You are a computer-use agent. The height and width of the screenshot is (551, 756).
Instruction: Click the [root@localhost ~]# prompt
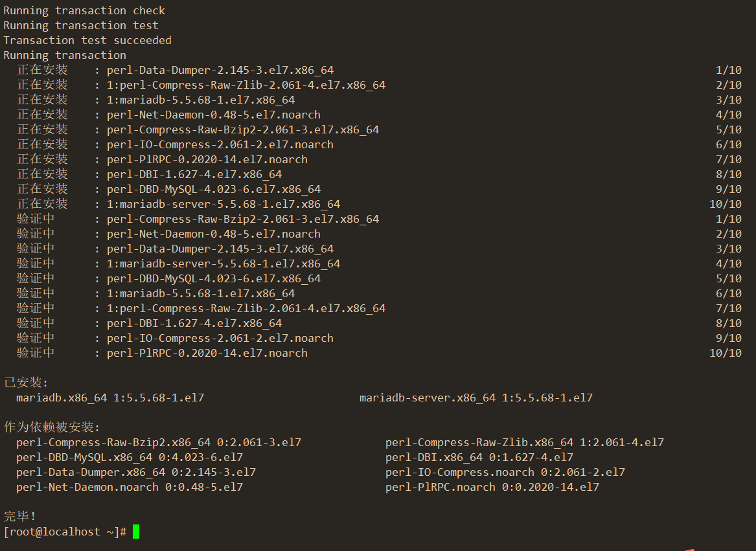pyautogui.click(x=65, y=532)
